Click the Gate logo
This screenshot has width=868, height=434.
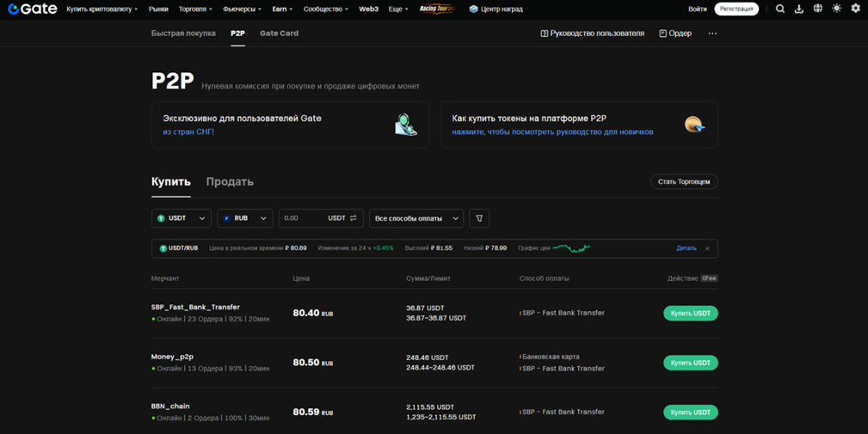[32, 9]
